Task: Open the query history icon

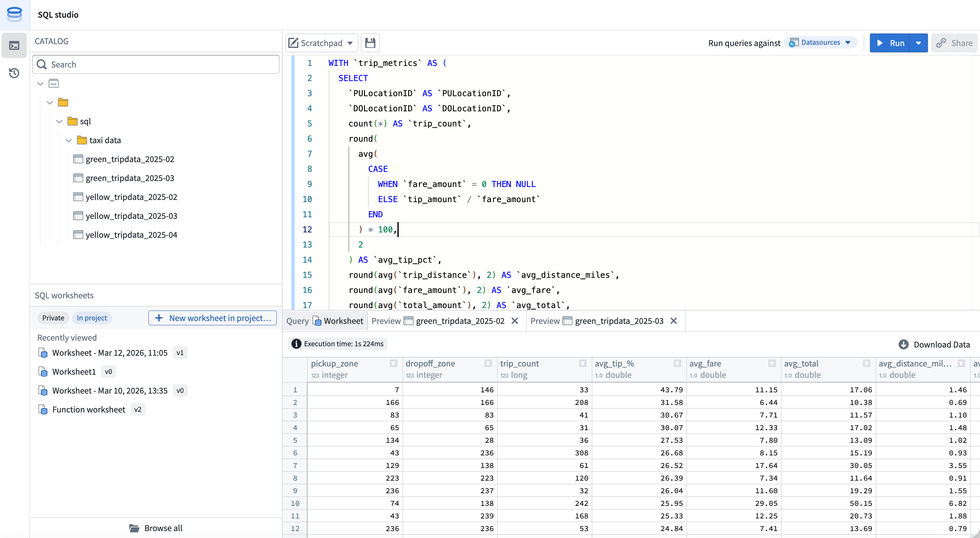Action: click(x=14, y=73)
